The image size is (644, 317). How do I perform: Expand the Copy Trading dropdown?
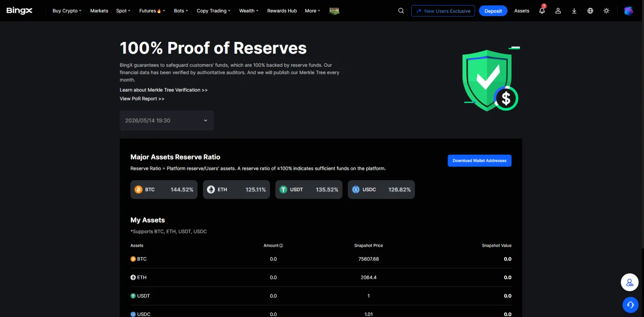pos(213,11)
